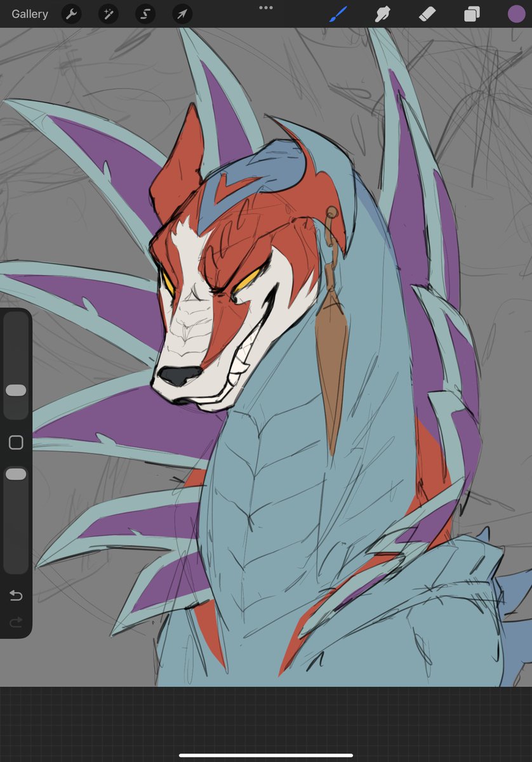Open the Actions wrench menu
This screenshot has height=762, width=532.
tap(71, 14)
